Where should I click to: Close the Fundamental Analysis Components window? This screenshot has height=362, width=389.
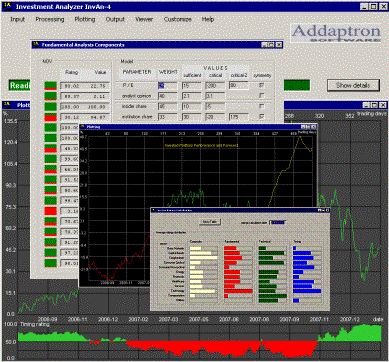(x=279, y=45)
